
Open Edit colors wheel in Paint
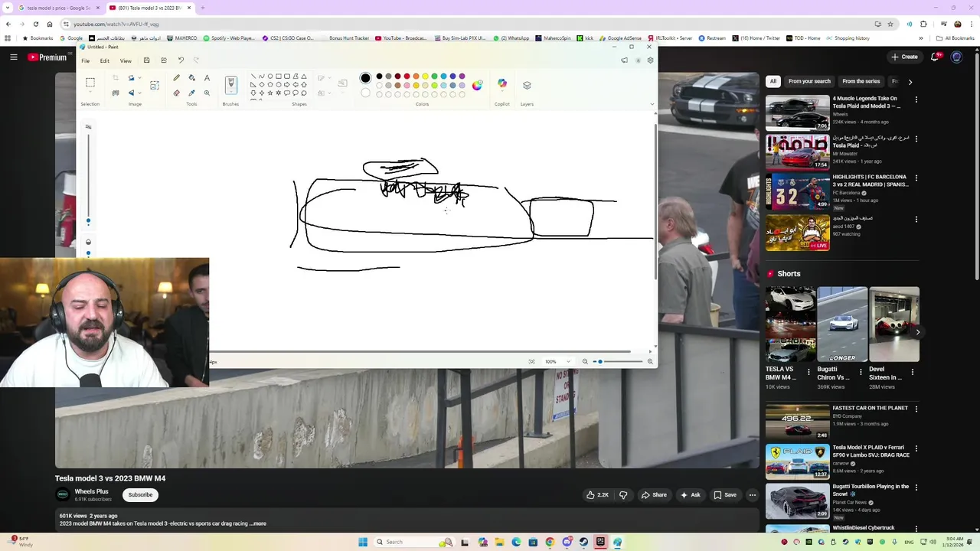tap(477, 85)
